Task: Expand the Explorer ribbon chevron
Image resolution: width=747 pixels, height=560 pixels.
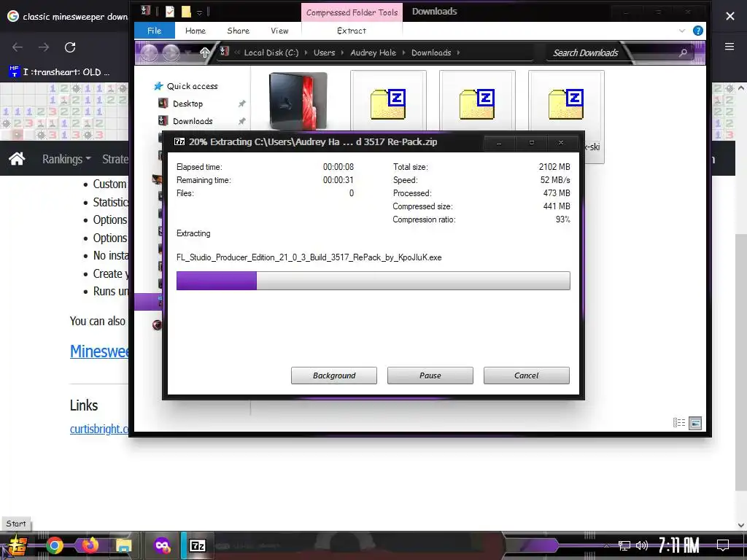Action: click(682, 31)
